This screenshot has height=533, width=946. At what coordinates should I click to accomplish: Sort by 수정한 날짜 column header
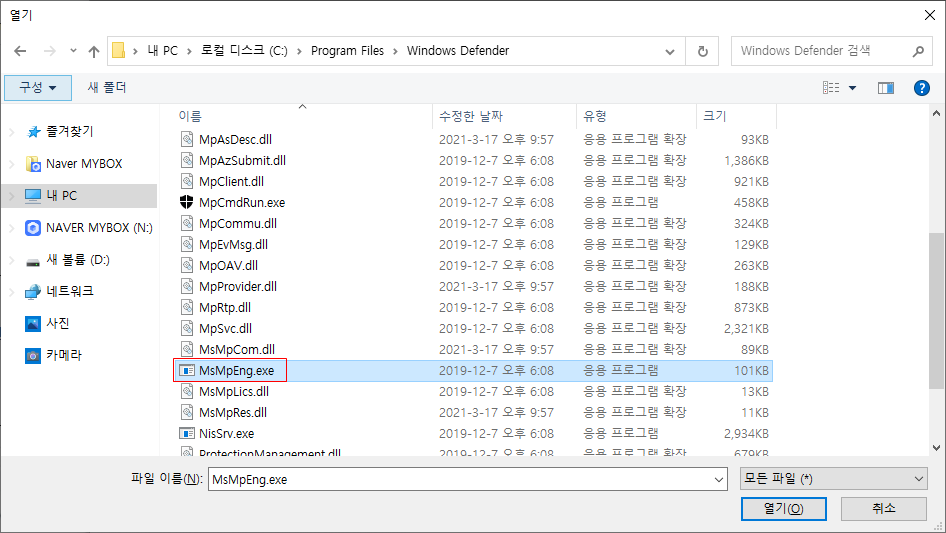[504, 116]
